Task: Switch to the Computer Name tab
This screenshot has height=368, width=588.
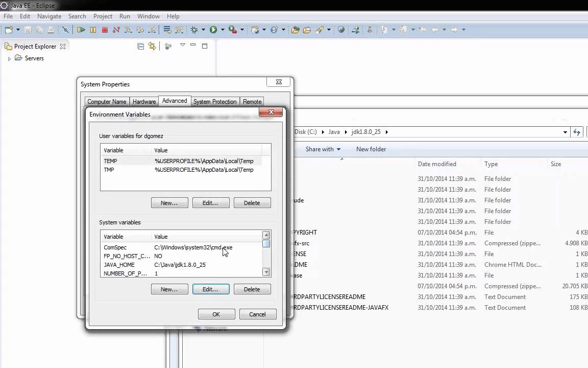Action: (x=107, y=101)
